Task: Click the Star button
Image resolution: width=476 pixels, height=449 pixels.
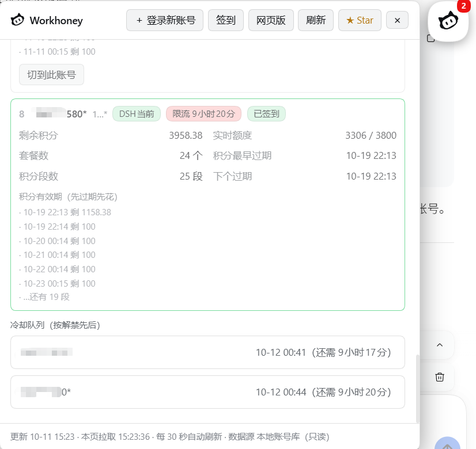Action: [x=360, y=20]
